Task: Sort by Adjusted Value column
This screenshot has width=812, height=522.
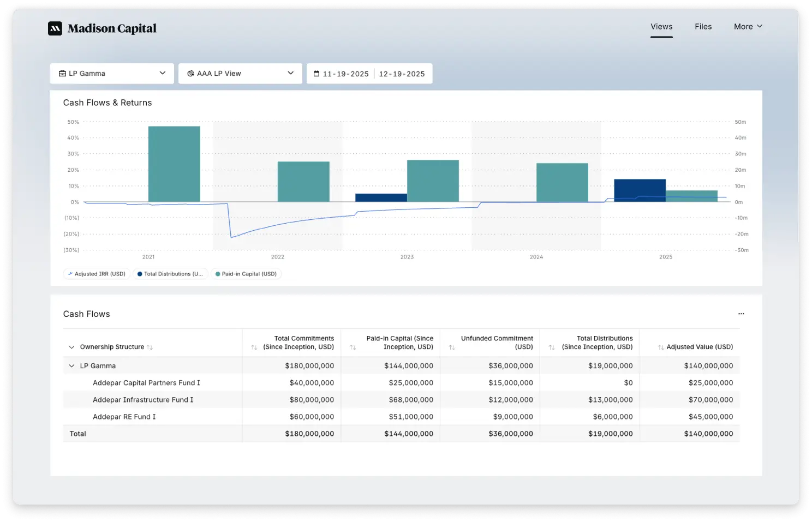Action: tap(661, 347)
